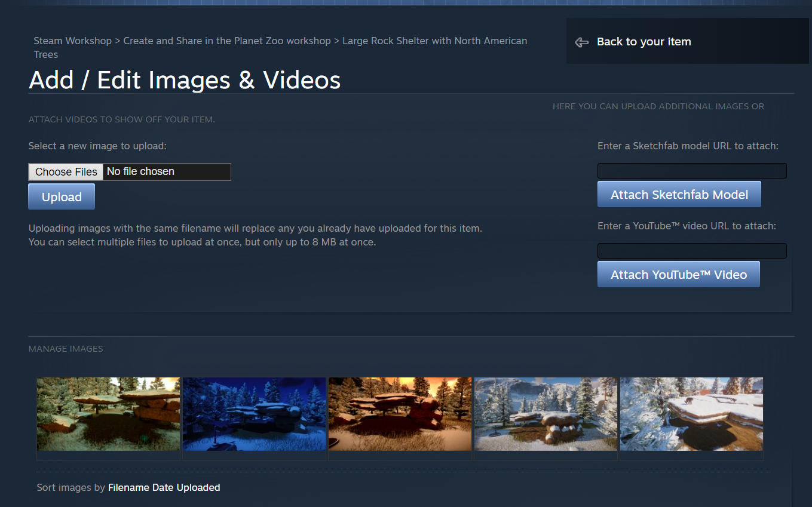Click the Attach Sketchfab Model button
812x507 pixels.
[679, 194]
